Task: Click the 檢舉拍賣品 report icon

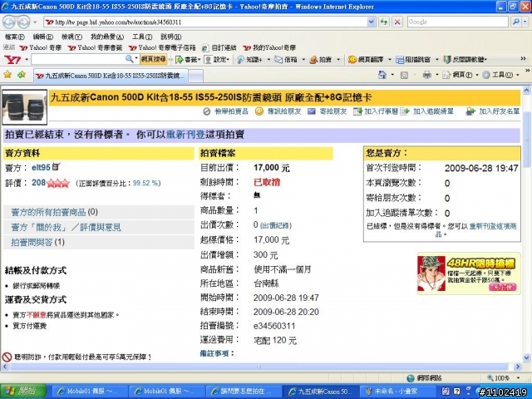Action: pyautogui.click(x=207, y=111)
